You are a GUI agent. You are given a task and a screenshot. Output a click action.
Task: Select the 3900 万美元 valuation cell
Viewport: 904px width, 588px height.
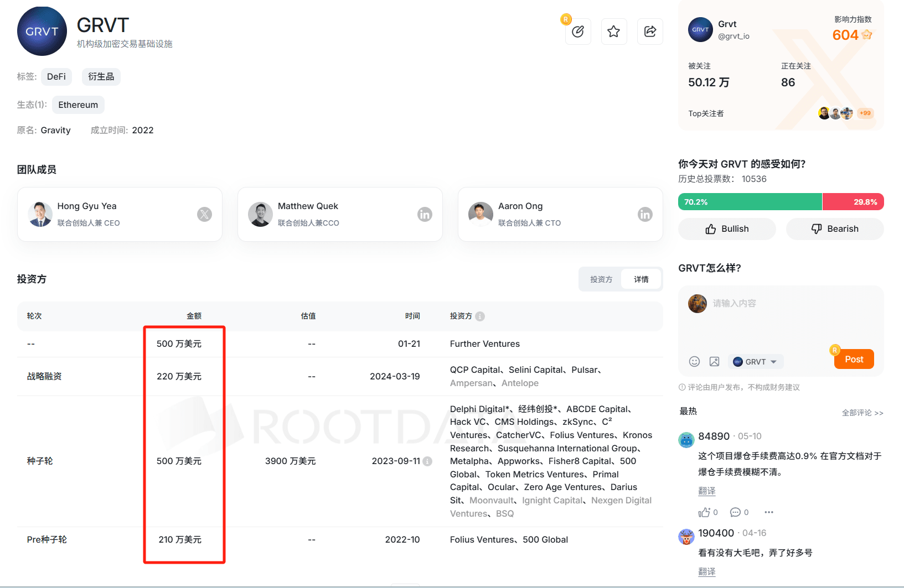coord(290,461)
